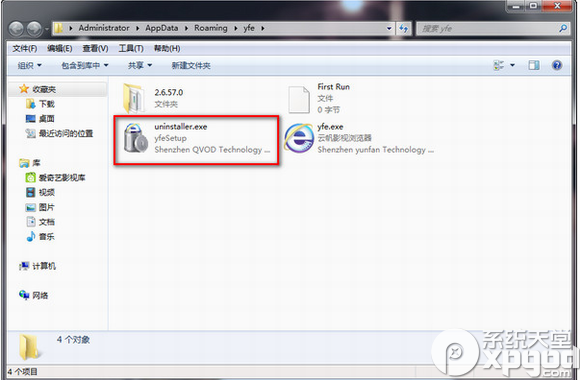Select Roaming in the address path
Viewport: 580px width, 380px height.
click(211, 28)
